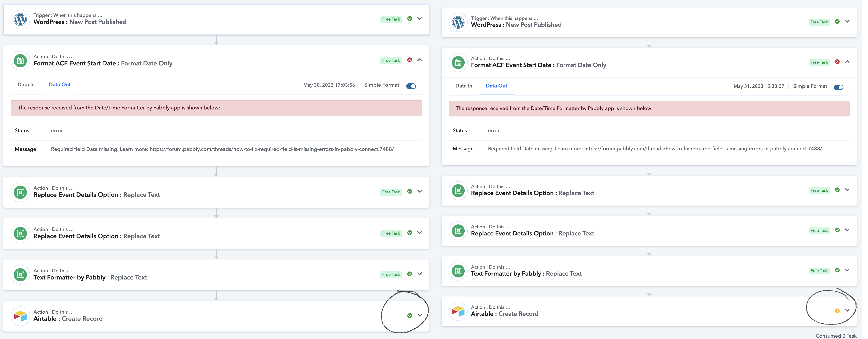Viewport: 868px width, 339px height.
Task: Open Data Out tab in right panel
Action: [496, 86]
